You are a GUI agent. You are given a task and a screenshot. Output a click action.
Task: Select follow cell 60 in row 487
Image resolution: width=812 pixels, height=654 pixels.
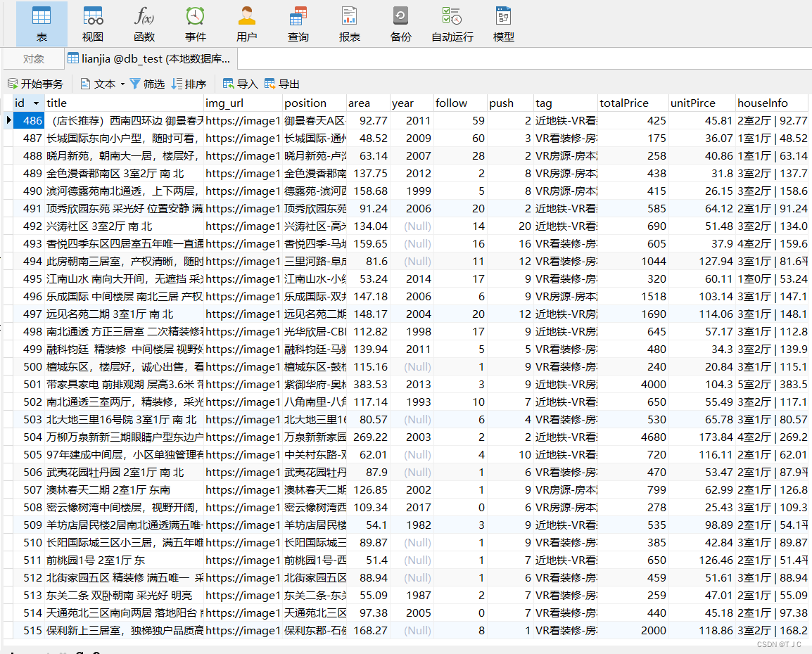click(x=460, y=138)
